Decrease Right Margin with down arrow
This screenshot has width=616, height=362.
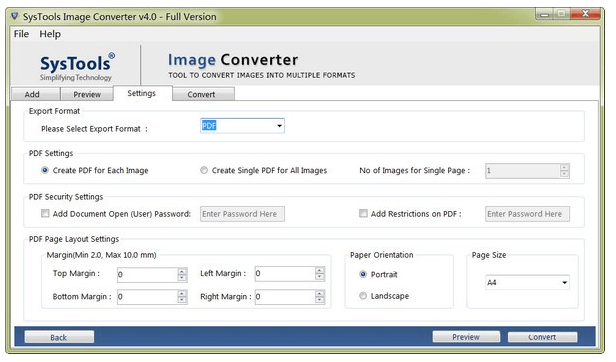[x=320, y=300]
